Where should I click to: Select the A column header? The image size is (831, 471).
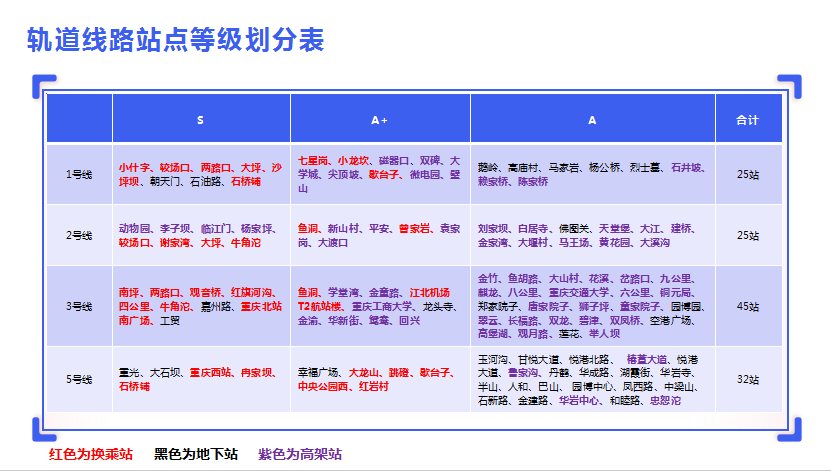592,120
